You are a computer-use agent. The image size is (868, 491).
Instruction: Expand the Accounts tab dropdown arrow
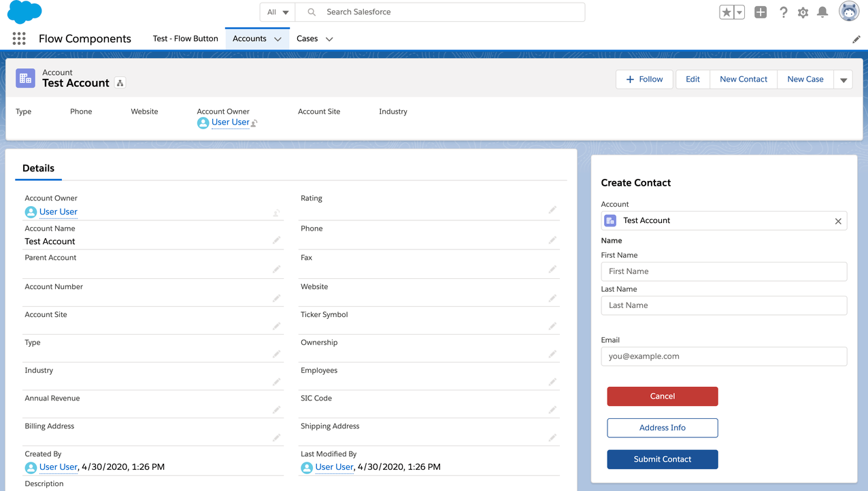278,39
